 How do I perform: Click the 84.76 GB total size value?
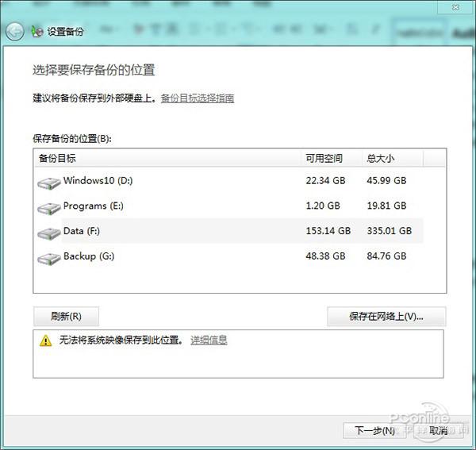tap(386, 256)
